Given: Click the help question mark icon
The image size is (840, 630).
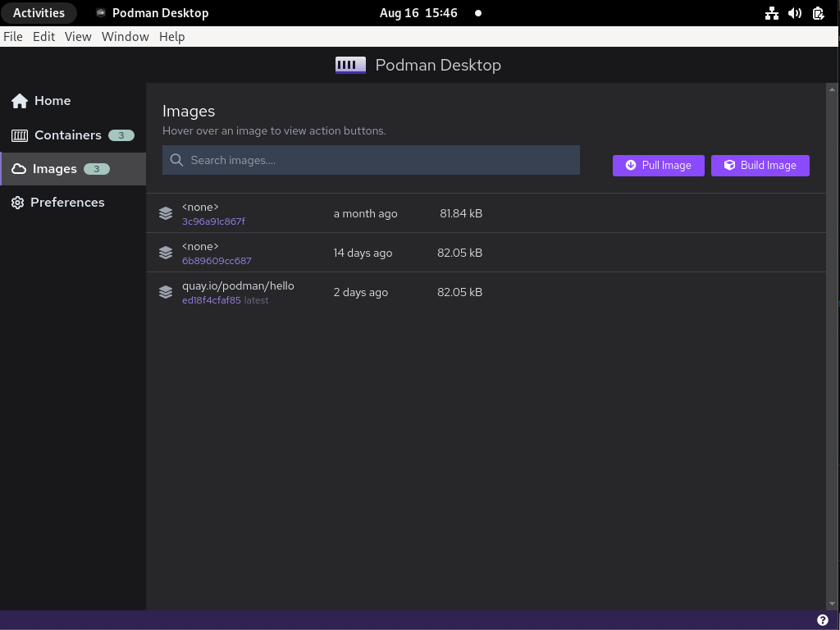Looking at the screenshot, I should (x=822, y=620).
